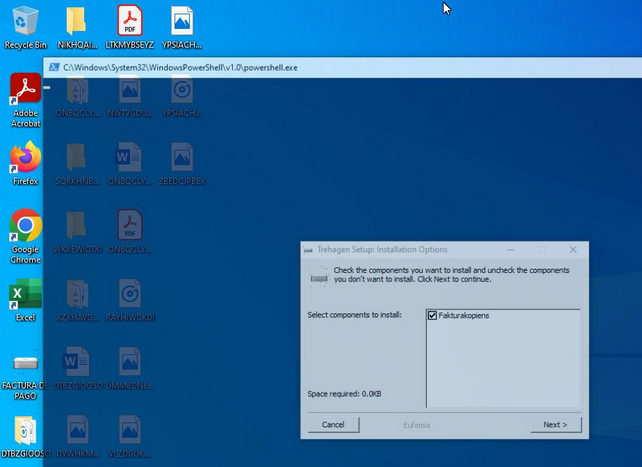This screenshot has width=642, height=467.
Task: Open the NIKHQAI... folder on the desktop
Action: click(77, 28)
